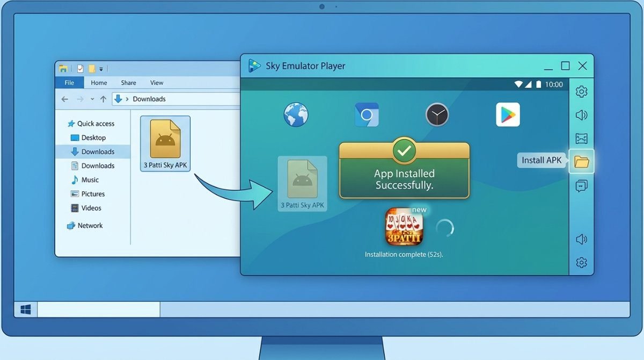Open the File tab in Explorer
644x360 pixels.
pyautogui.click(x=69, y=83)
